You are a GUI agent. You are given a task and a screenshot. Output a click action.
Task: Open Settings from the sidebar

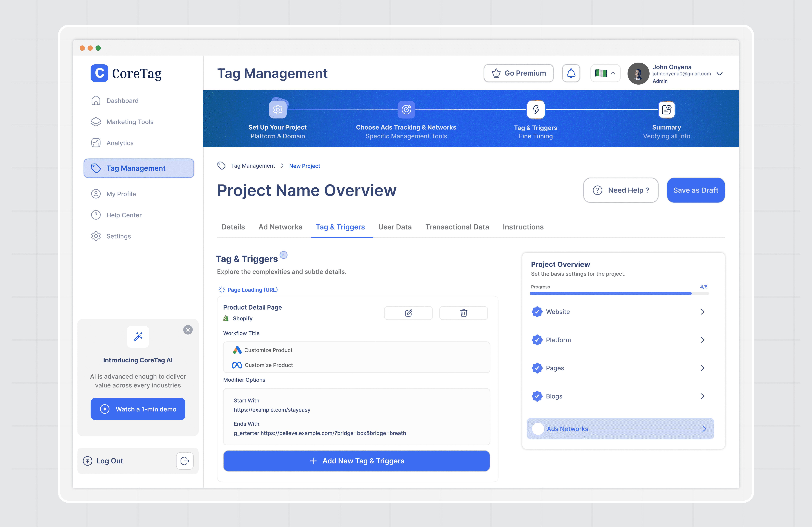111,236
